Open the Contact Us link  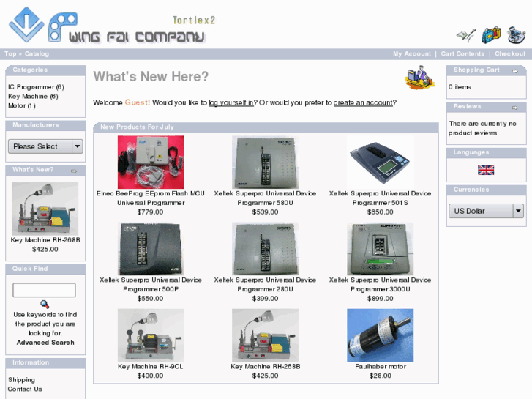(25, 389)
